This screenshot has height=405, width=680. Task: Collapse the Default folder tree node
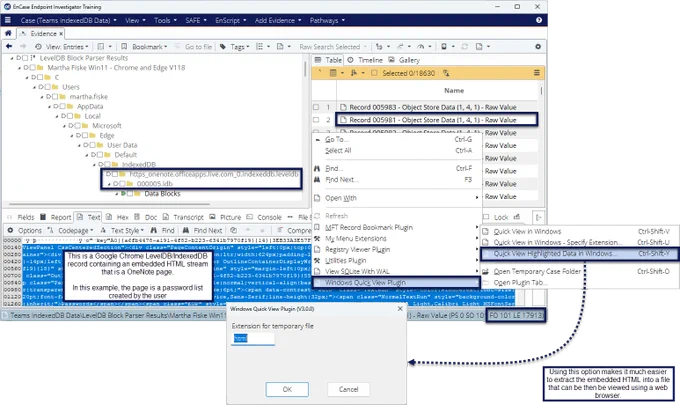[87, 155]
